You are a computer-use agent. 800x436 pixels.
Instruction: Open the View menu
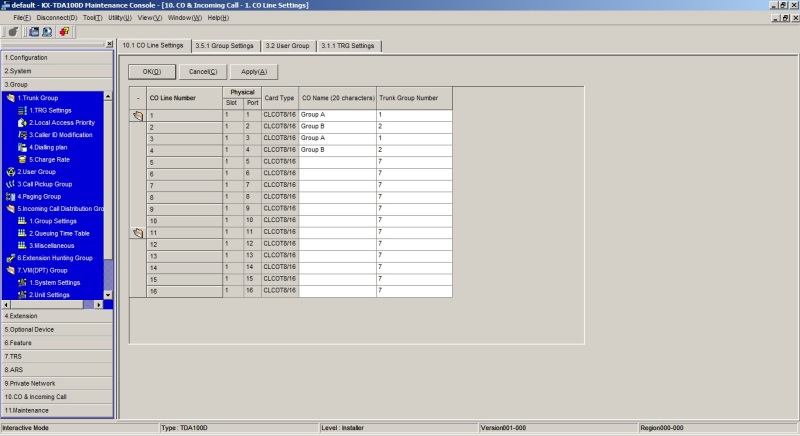[149, 18]
